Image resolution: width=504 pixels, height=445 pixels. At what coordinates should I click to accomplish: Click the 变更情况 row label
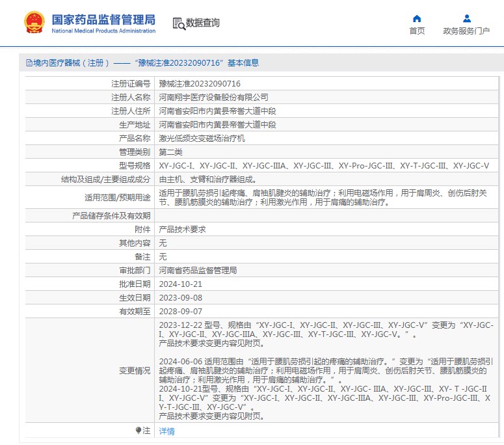[x=135, y=370]
